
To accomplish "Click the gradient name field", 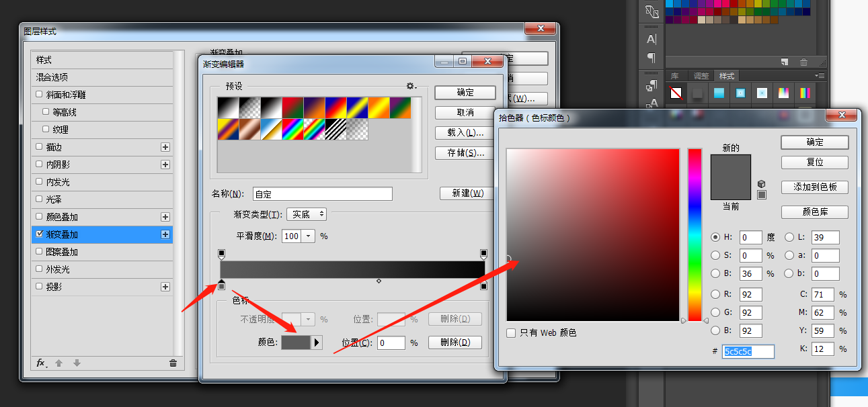I will [323, 193].
